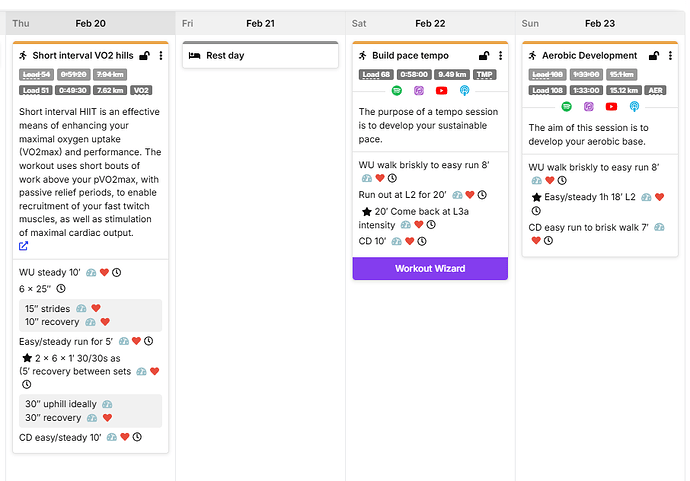690x481 pixels.
Task: Open external link icon below VO2 description
Action: coord(23,246)
